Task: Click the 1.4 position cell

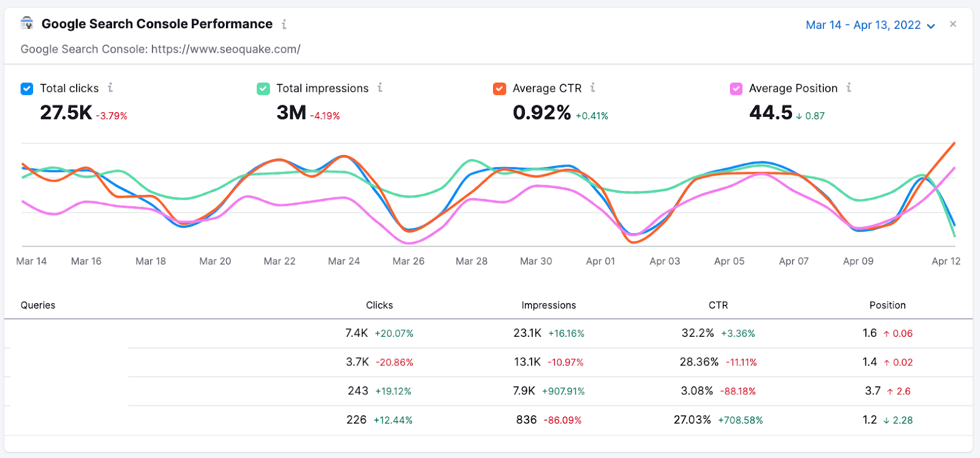Action: click(x=870, y=362)
